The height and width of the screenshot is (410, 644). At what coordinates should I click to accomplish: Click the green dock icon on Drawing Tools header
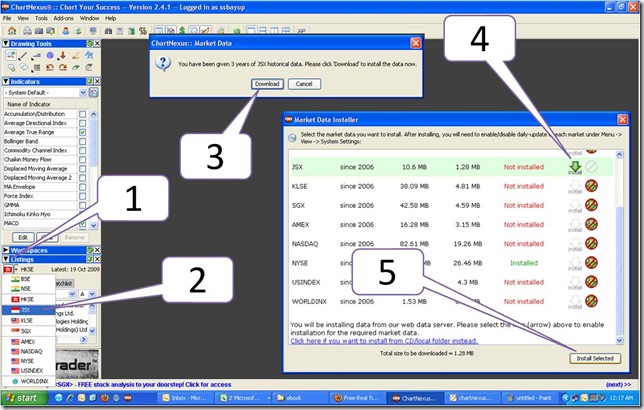coord(90,44)
